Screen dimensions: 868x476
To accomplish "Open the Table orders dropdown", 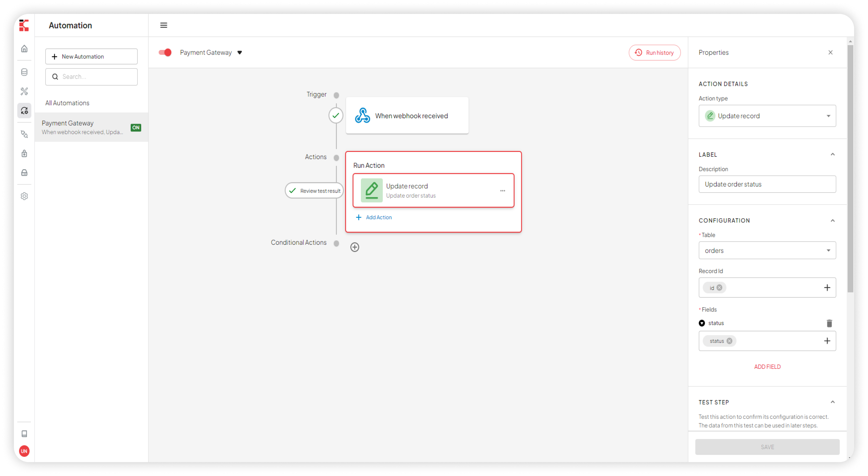I will (x=767, y=251).
